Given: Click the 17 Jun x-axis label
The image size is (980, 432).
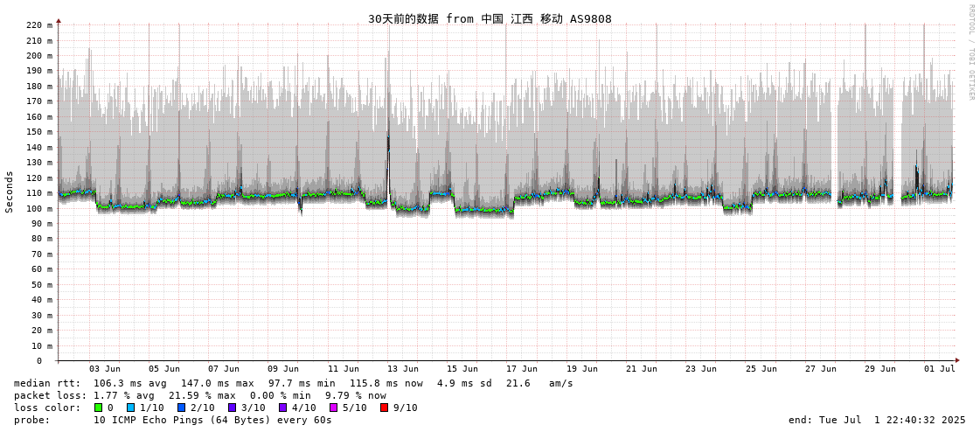Looking at the screenshot, I should 522,369.
